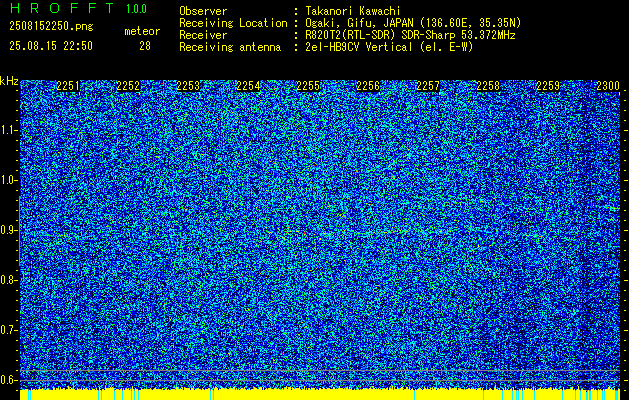Viewport: 629px width, 400px height.
Task: Click the meteor label
Action: [x=142, y=31]
